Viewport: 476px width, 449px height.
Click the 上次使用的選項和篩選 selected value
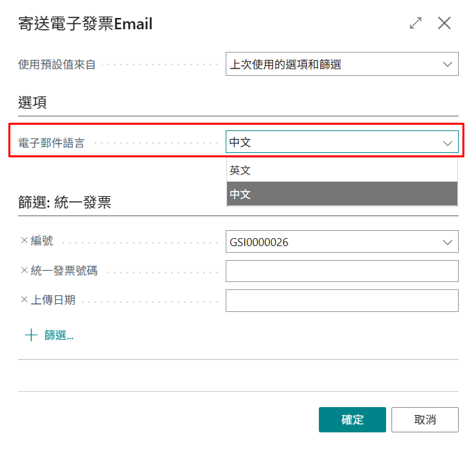point(286,65)
